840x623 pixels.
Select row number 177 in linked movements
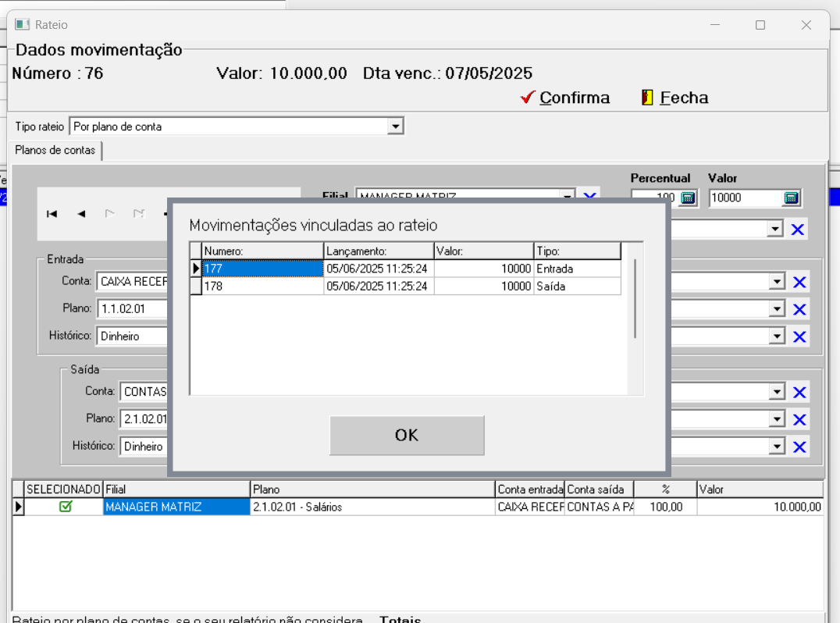tap(262, 269)
